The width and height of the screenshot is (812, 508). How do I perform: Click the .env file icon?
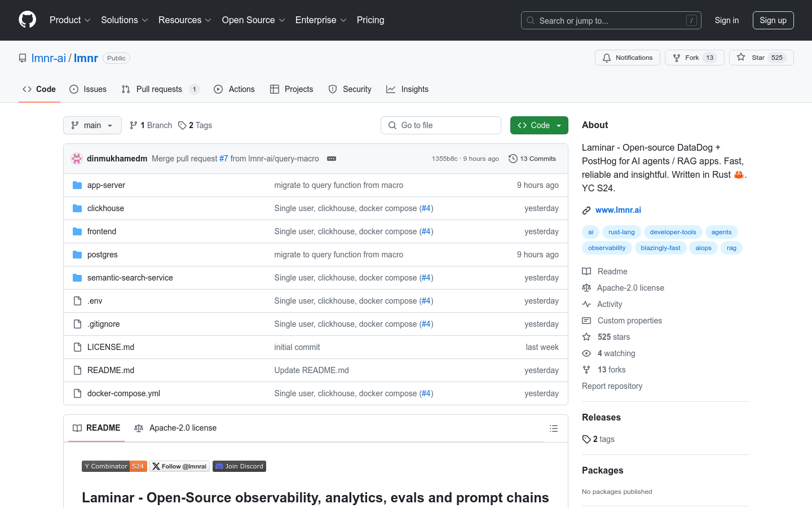pos(77,301)
